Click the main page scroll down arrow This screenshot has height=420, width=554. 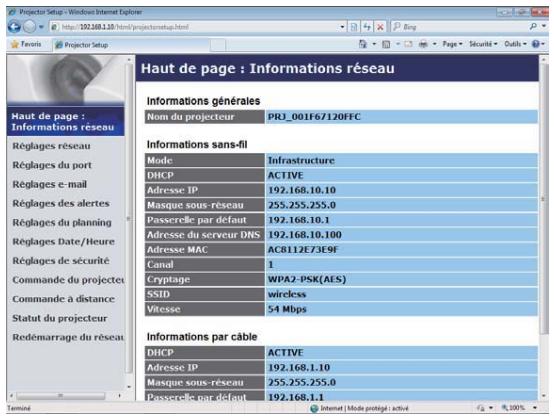[544, 396]
